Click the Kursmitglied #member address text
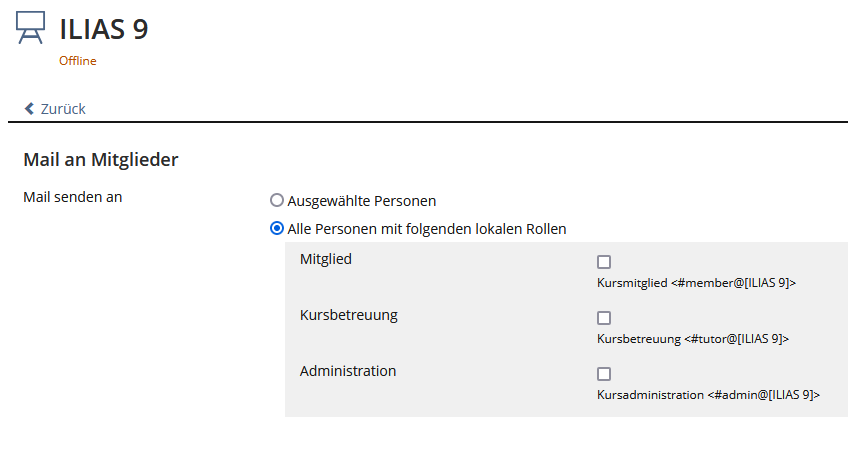The image size is (848, 476). (696, 283)
